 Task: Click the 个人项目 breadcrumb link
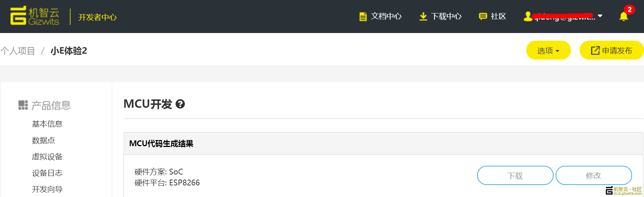coord(18,51)
